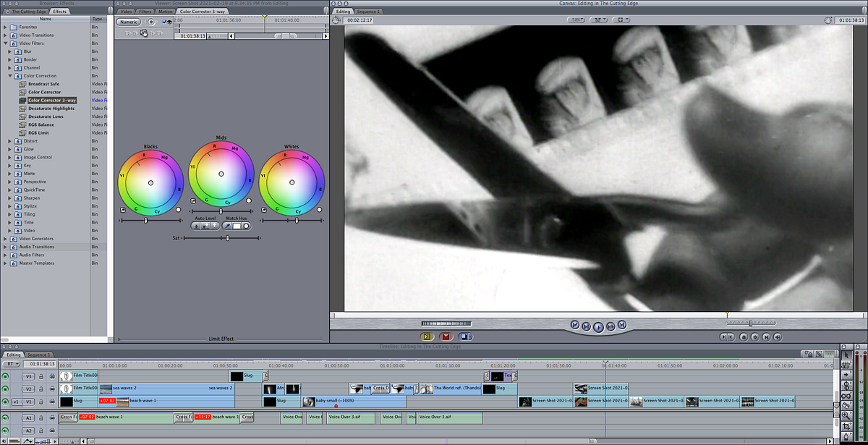This screenshot has height=445, width=868.
Task: Play the sequence in the Canvas
Action: point(598,327)
